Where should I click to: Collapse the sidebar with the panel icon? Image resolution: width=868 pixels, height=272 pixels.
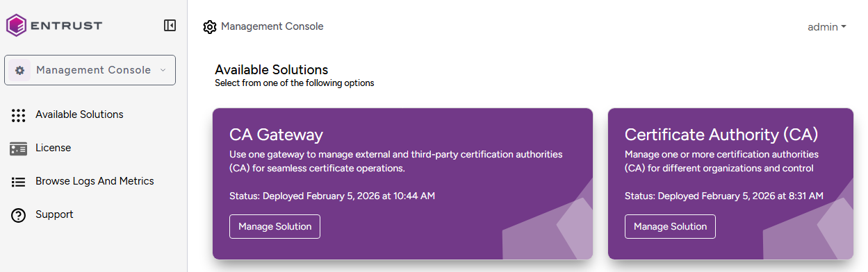[170, 26]
